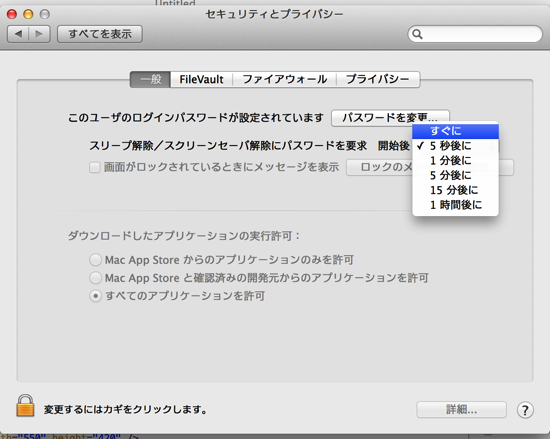
Task: Pick 15 分後に from the dropdown list
Action: point(455,190)
